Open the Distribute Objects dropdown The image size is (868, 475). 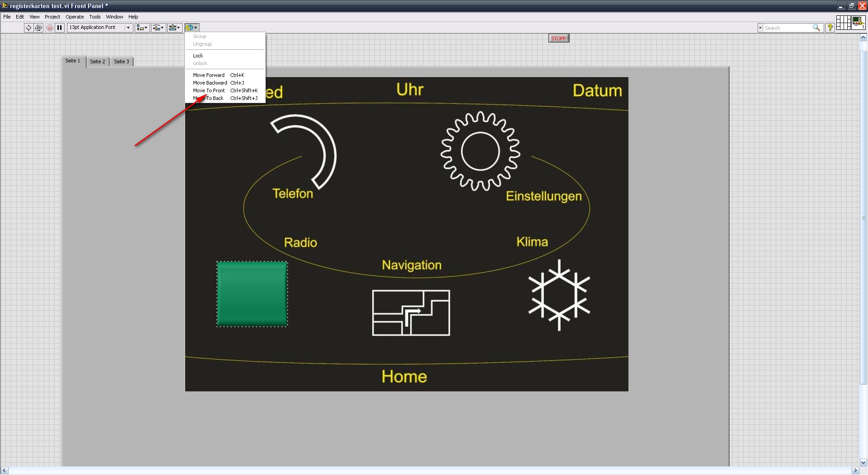pyautogui.click(x=158, y=28)
